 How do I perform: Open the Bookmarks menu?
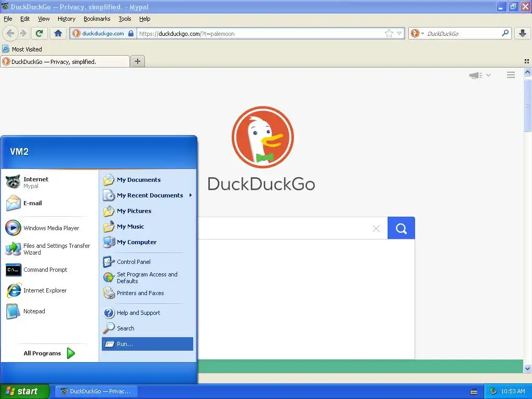[97, 19]
